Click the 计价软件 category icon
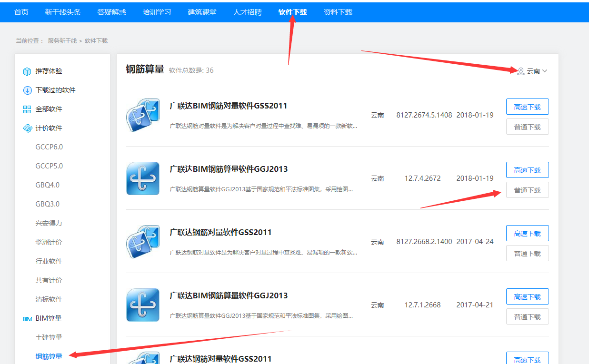The width and height of the screenshot is (589, 364). (27, 128)
